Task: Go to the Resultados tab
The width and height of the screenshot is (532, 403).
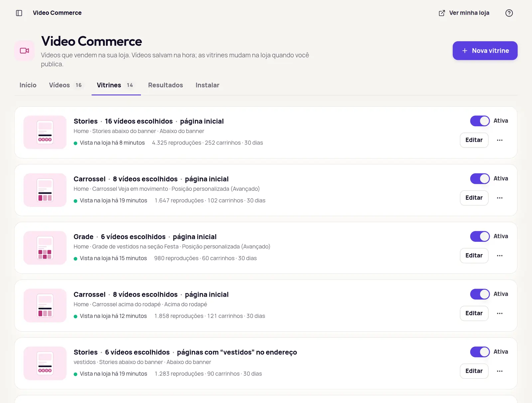Action: pos(166,85)
